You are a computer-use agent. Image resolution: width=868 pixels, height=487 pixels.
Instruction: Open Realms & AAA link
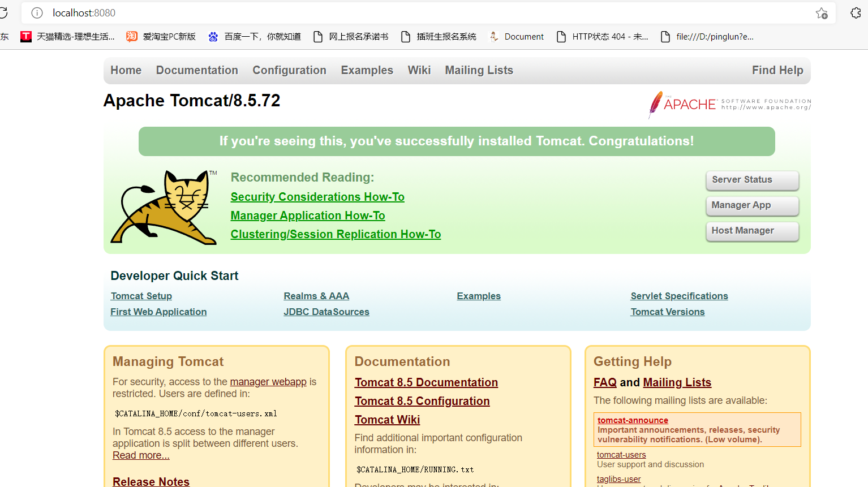coord(316,296)
